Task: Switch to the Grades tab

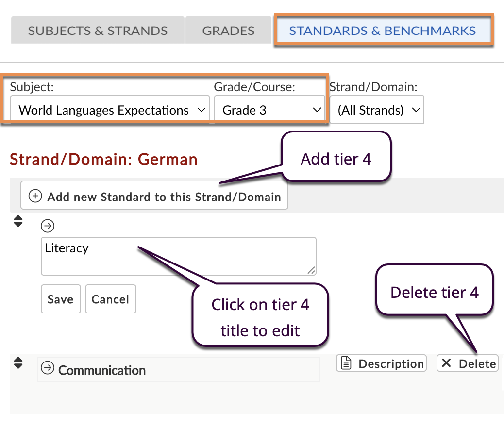Action: click(228, 31)
